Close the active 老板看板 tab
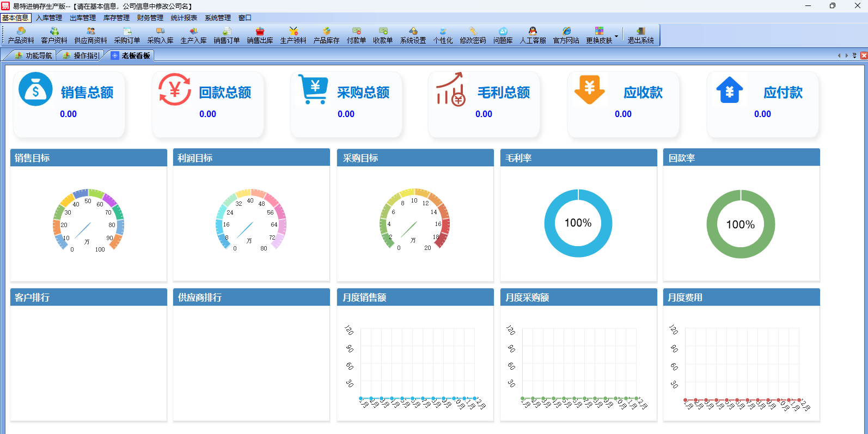The height and width of the screenshot is (434, 868). coord(864,56)
